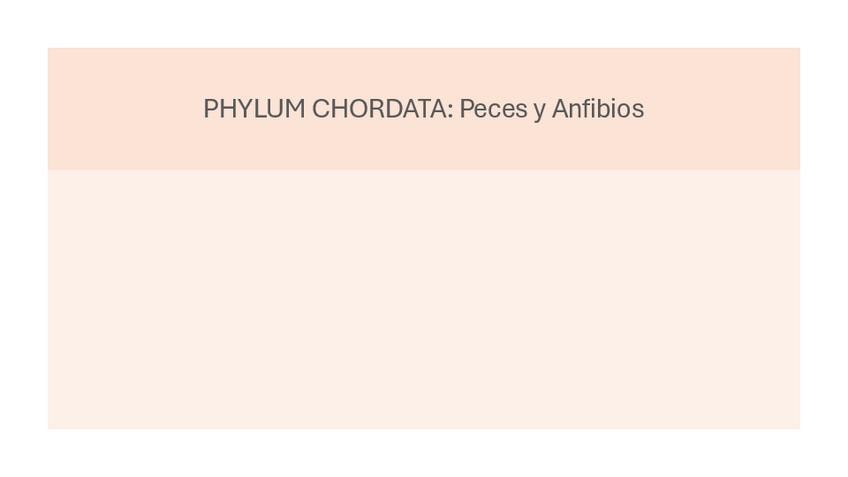Image resolution: width=848 pixels, height=477 pixels.
Task: Click the bottom-right corner of the content area
Action: tap(797, 426)
